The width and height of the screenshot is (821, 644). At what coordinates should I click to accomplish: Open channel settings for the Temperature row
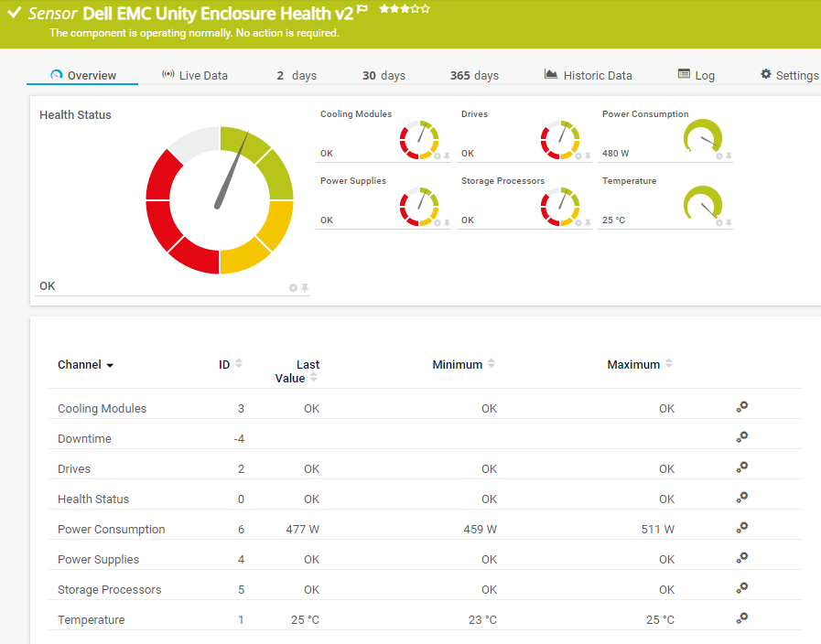[x=742, y=618]
